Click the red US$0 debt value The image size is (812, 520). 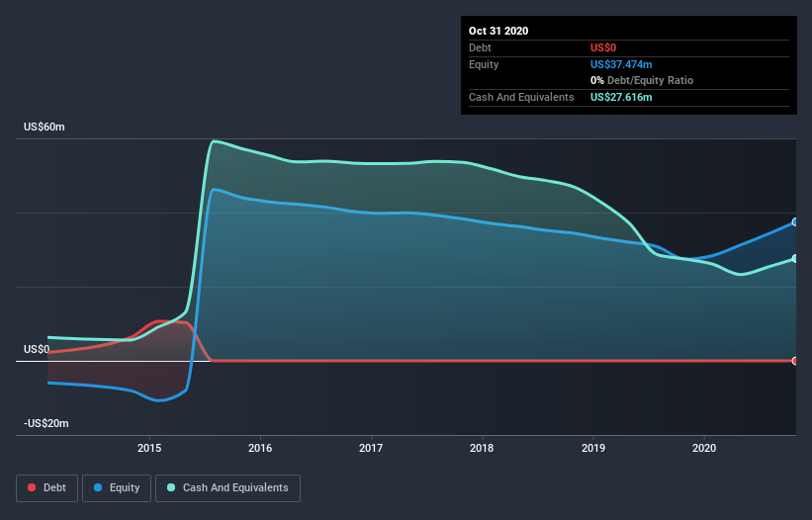[x=603, y=47]
